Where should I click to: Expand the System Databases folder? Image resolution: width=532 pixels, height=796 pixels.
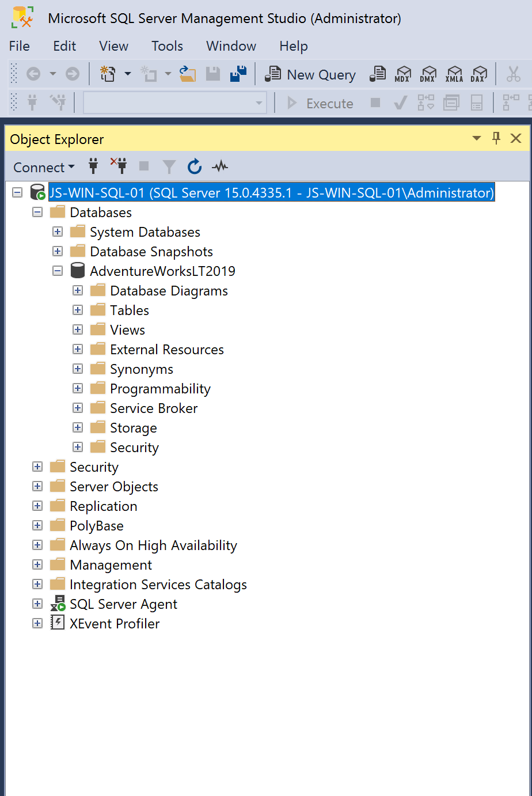(58, 232)
